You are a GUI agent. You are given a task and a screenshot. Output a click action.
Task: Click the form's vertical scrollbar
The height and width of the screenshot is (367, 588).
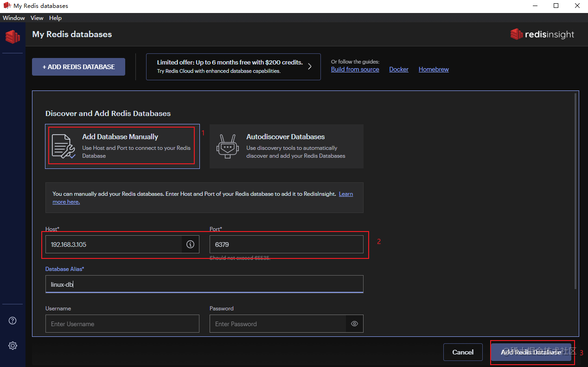tap(576, 191)
